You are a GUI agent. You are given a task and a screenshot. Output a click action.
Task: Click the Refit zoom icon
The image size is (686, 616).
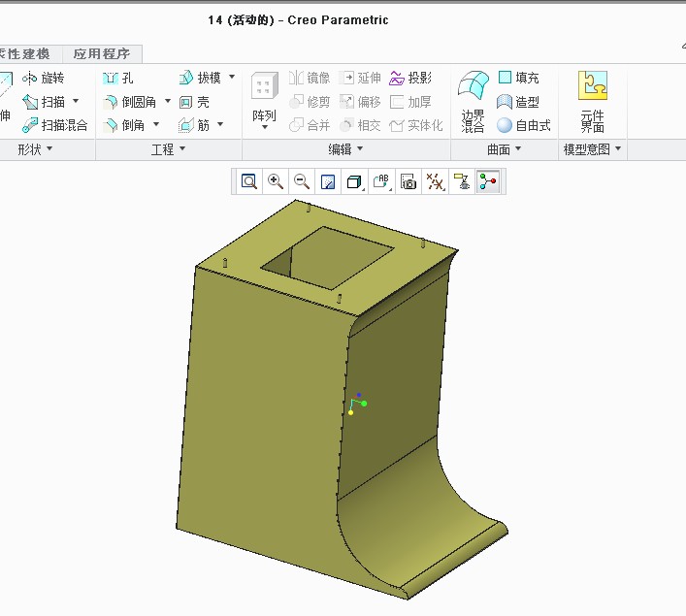(x=249, y=181)
